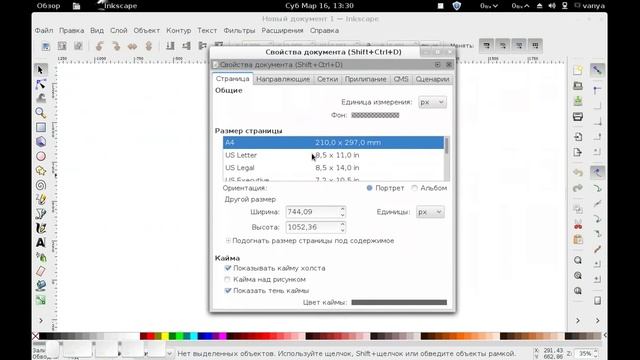This screenshot has height=360, width=640.
Task: Flip selection horizontally icon in top toolbar
Action: [x=132, y=46]
